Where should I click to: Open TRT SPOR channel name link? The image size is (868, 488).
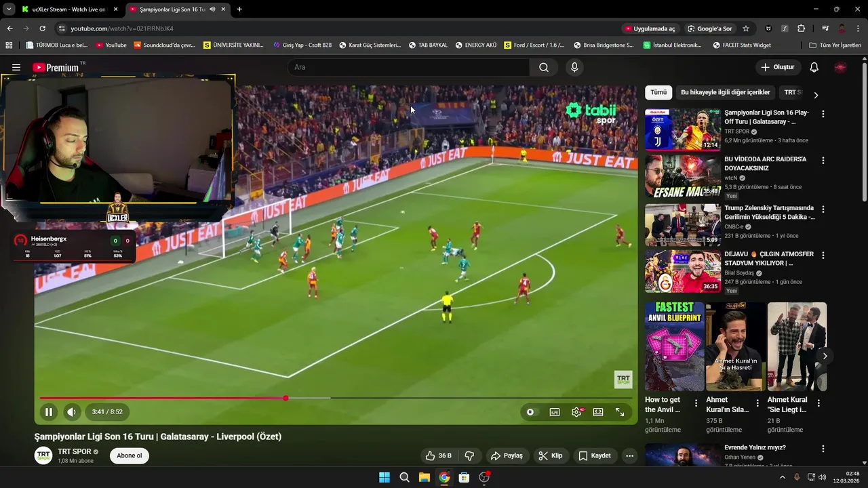click(74, 451)
